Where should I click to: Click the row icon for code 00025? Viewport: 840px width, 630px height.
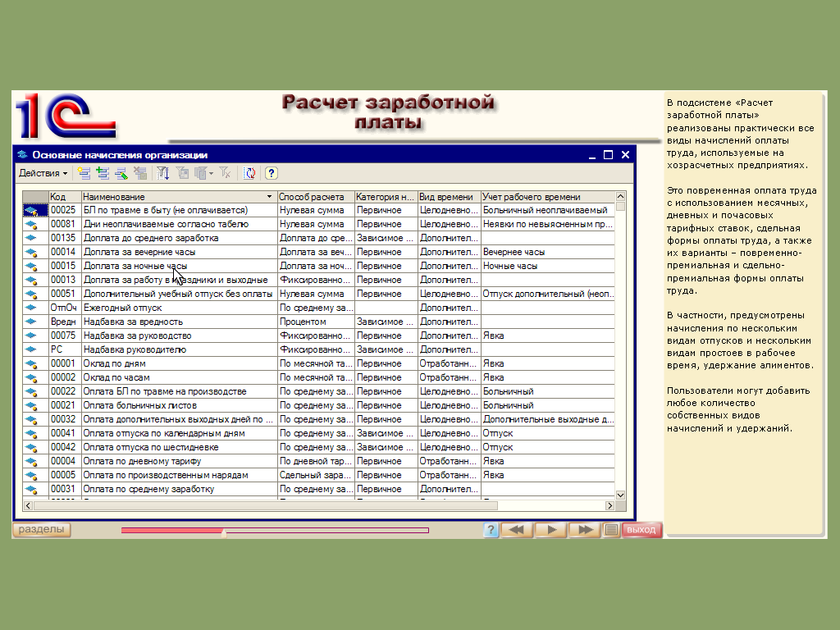[31, 211]
